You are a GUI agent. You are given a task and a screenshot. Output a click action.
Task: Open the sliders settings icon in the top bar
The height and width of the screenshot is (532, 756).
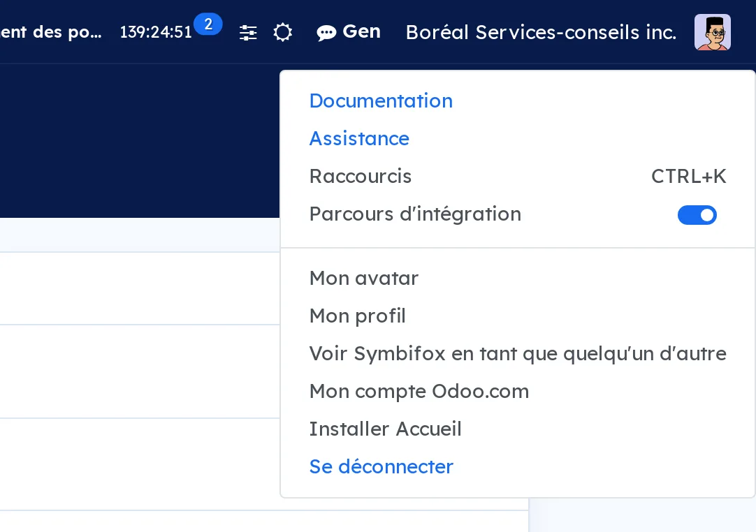248,33
